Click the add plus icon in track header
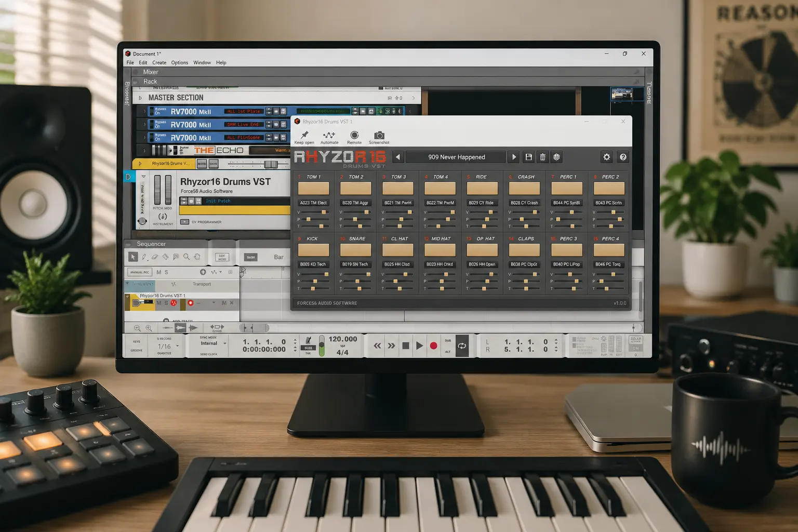 tap(203, 272)
